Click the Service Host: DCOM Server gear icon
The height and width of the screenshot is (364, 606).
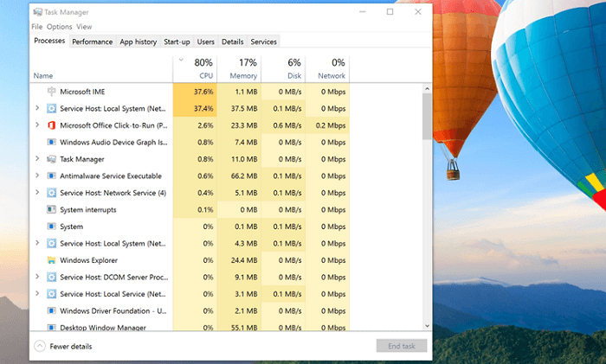51,277
